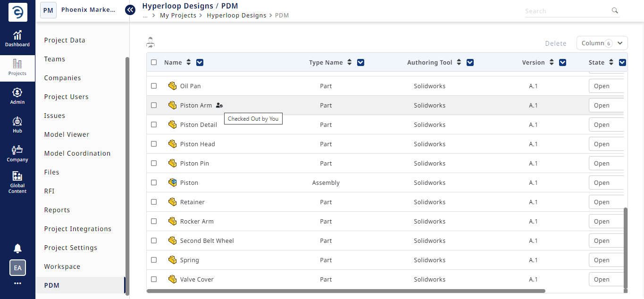Image resolution: width=644 pixels, height=299 pixels.
Task: Click the Delete button above the table
Action: (556, 43)
